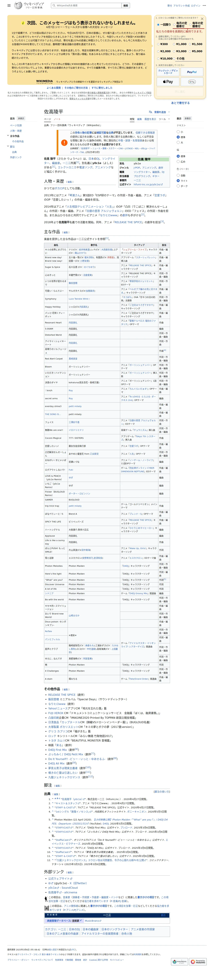214x980 pixels.
Task: Open the MusicBrainz authority link
Action: point(93,921)
